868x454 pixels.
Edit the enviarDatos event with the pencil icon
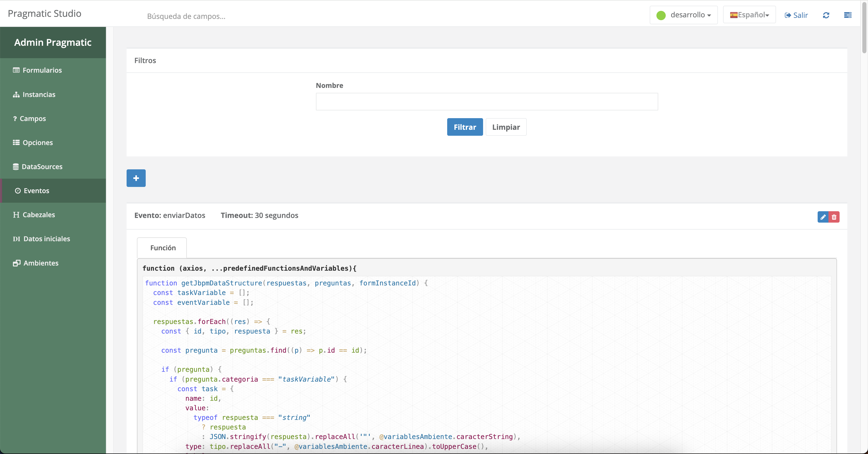[x=823, y=217]
